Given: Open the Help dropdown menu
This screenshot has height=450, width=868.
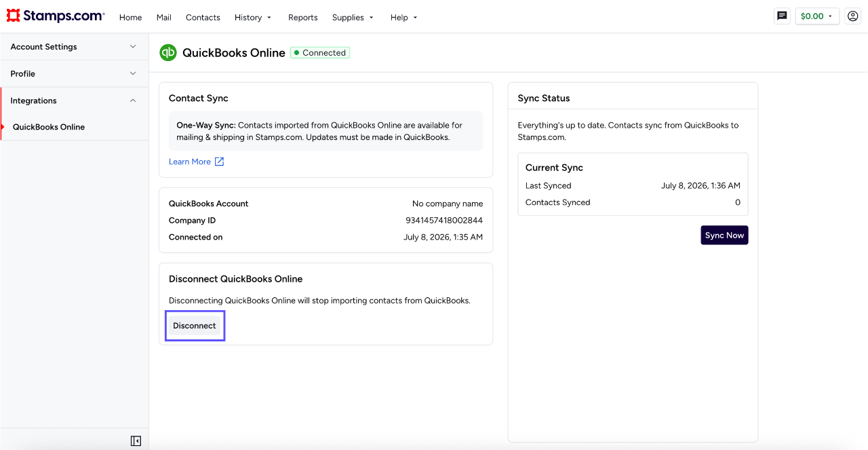Looking at the screenshot, I should pos(404,18).
